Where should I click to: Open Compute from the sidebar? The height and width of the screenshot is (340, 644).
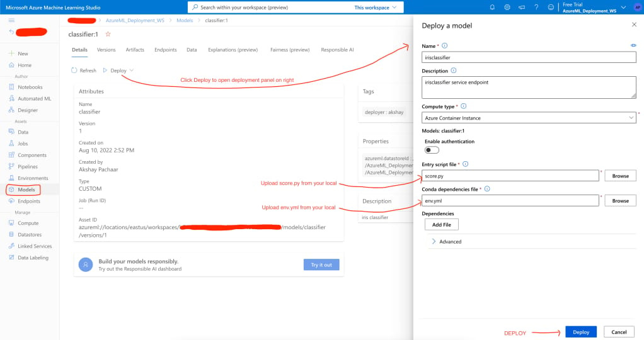28,223
